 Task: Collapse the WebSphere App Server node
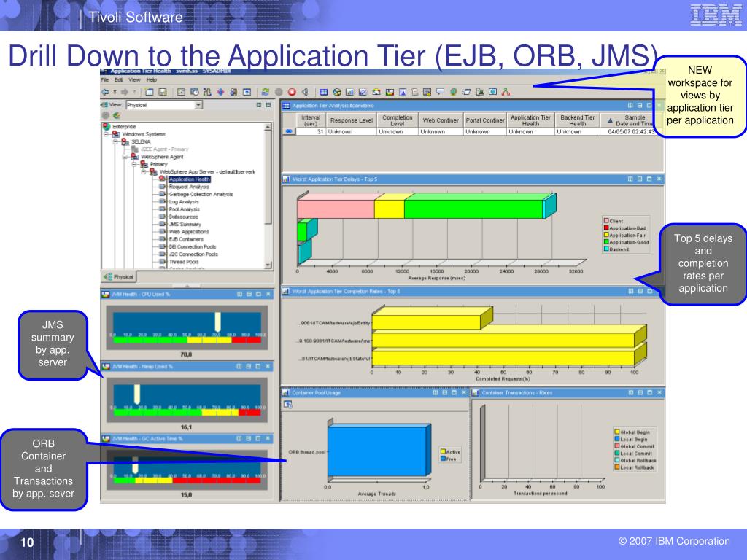pos(144,172)
